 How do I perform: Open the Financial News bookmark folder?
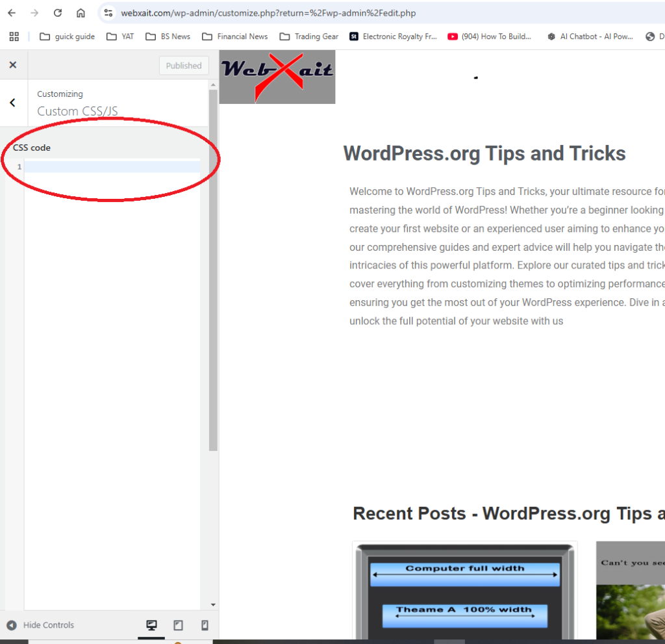pyautogui.click(x=234, y=36)
